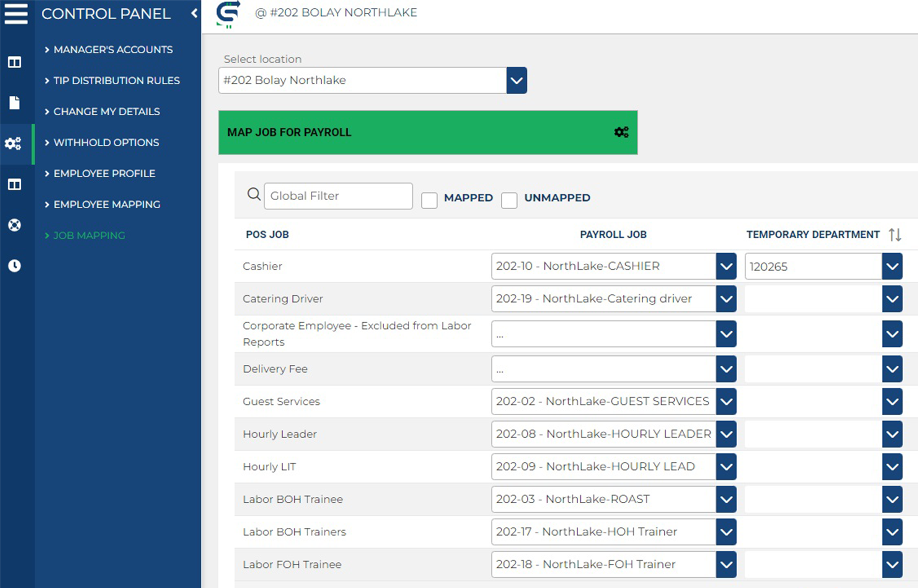Open the clock icon in left rail
918x588 pixels.
15,266
